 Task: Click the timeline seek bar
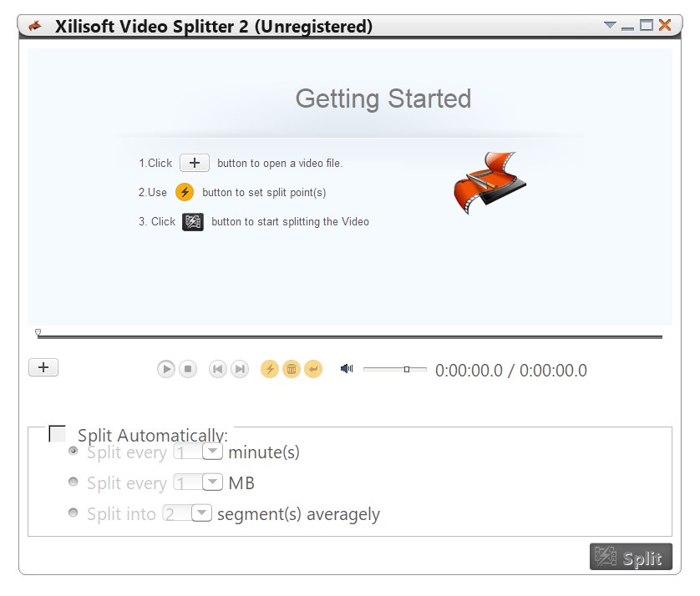pos(350,336)
